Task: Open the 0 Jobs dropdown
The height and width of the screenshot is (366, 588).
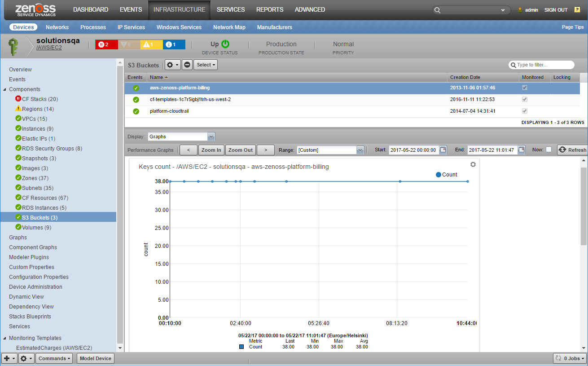Action: point(570,358)
